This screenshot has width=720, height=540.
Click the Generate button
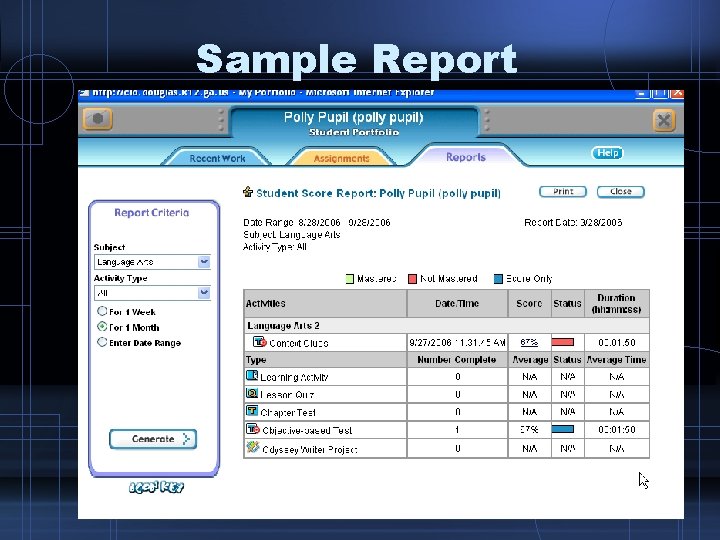pyautogui.click(x=153, y=439)
